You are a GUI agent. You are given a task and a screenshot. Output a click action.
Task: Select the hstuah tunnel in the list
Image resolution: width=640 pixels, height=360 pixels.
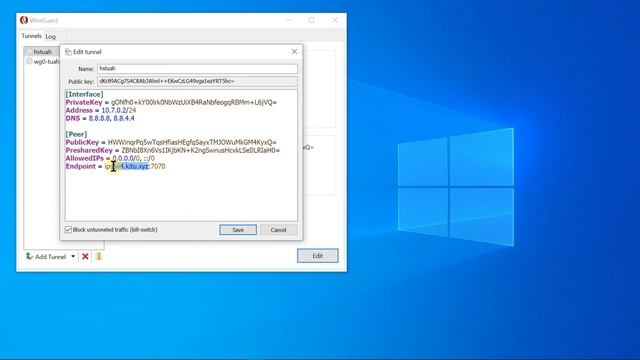tap(42, 52)
